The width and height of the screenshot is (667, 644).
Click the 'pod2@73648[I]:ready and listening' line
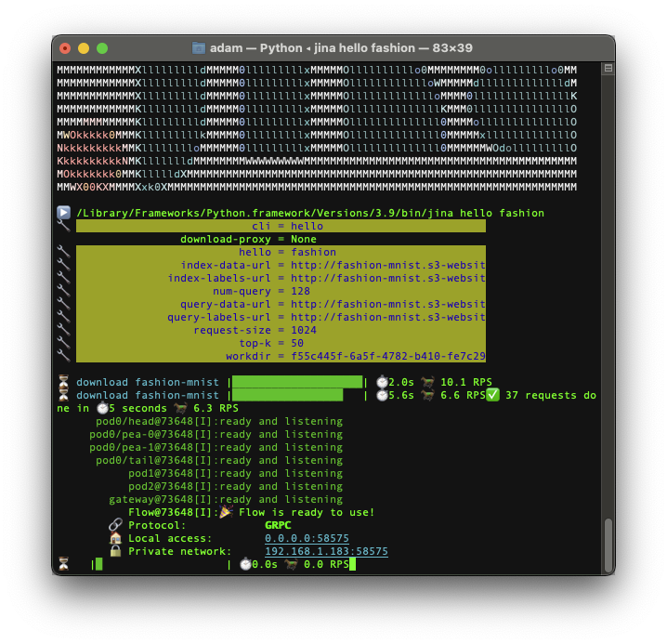point(235,487)
